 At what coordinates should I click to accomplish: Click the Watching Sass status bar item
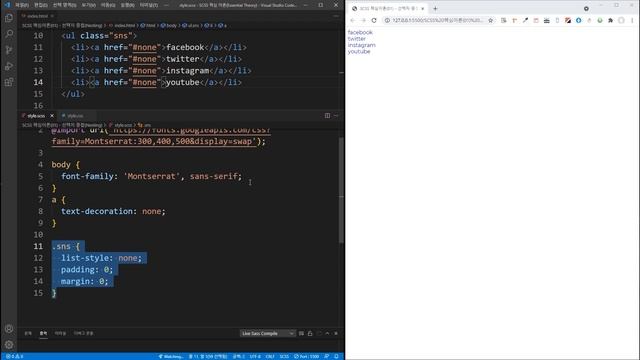click(171, 356)
